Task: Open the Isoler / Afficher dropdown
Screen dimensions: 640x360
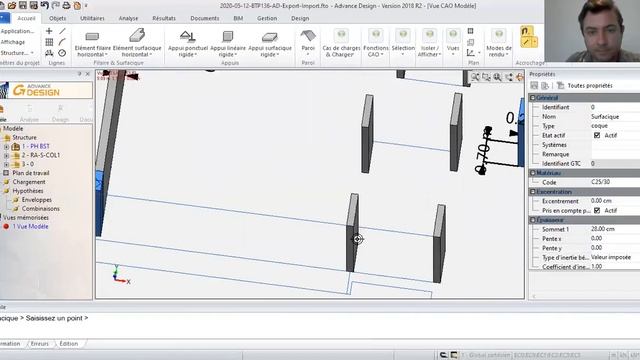Action: click(x=429, y=51)
